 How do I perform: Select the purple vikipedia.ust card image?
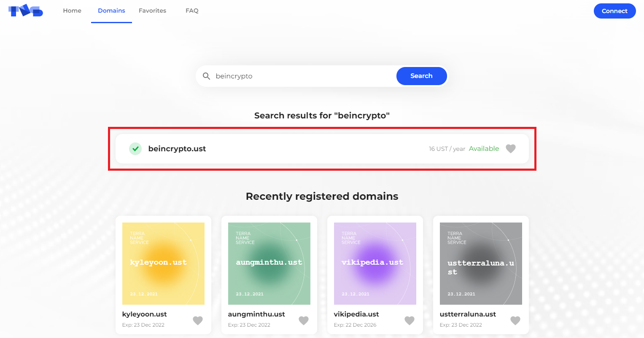coord(375,263)
